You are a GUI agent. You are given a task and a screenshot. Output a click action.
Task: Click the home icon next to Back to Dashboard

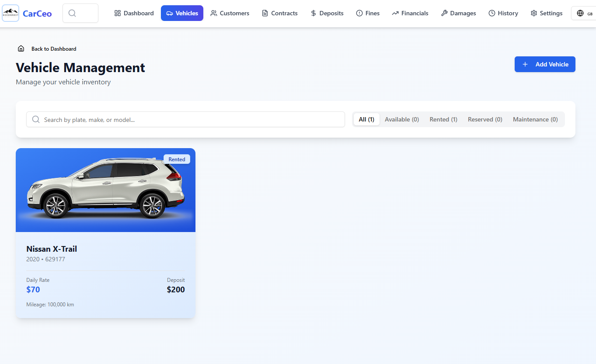(x=21, y=48)
